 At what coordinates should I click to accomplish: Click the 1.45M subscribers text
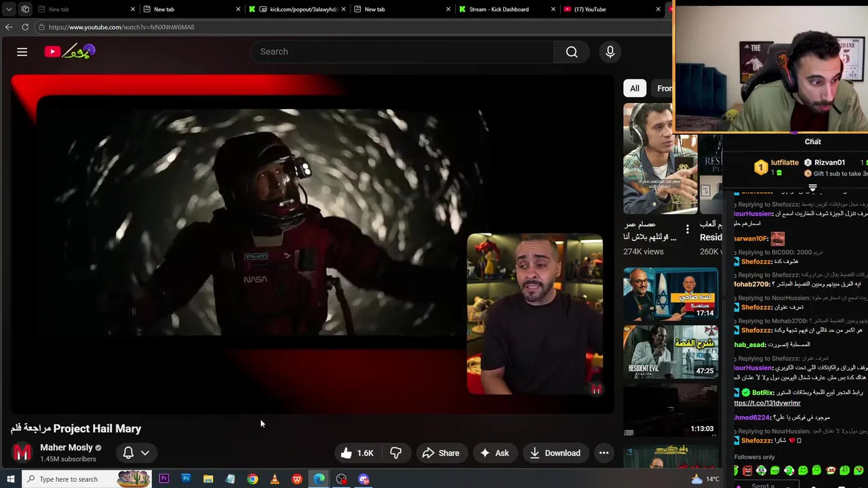point(68,459)
